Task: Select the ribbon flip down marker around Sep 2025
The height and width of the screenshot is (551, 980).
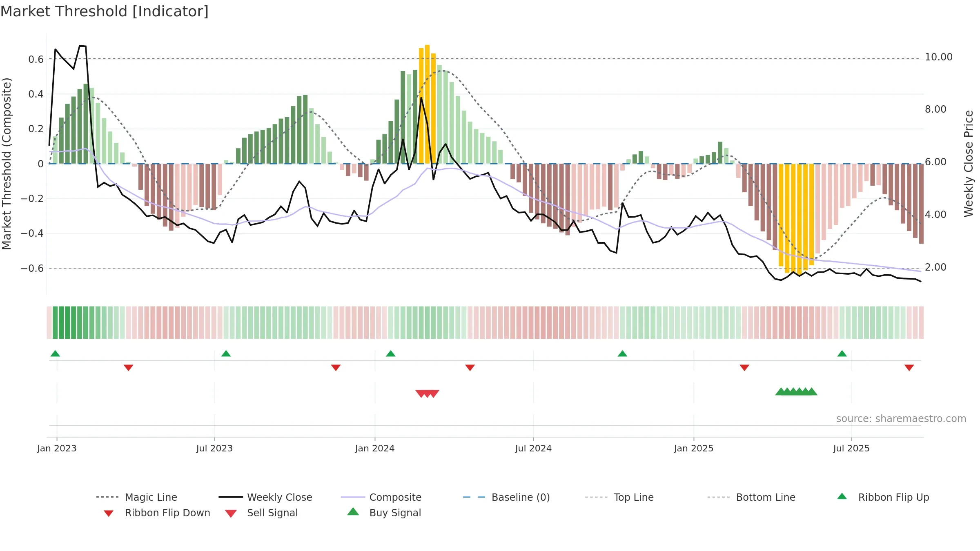Action: coord(909,368)
